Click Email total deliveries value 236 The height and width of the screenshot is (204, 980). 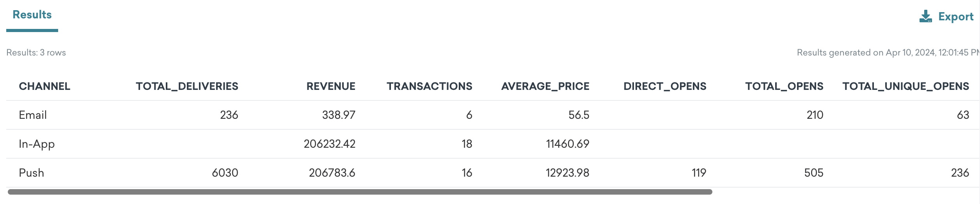(229, 115)
